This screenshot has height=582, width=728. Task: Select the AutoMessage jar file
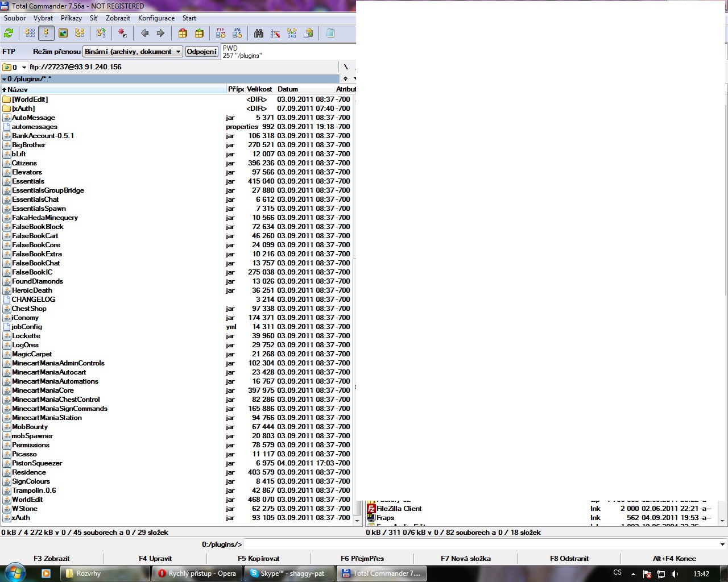(x=176, y=118)
